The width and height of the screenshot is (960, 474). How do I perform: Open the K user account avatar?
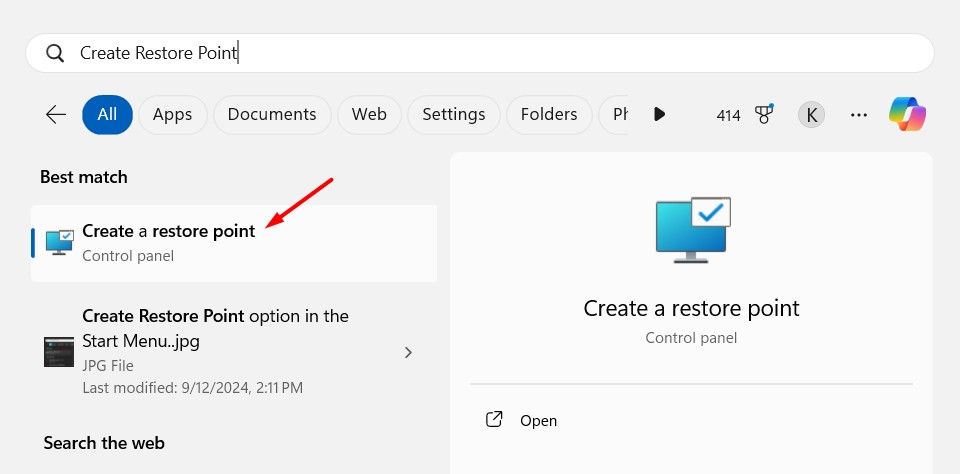point(811,115)
